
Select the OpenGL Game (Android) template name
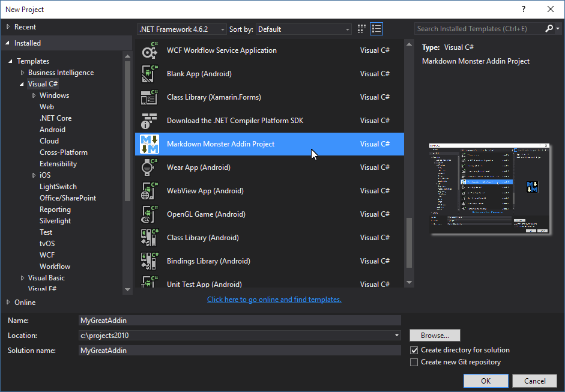[x=206, y=214]
